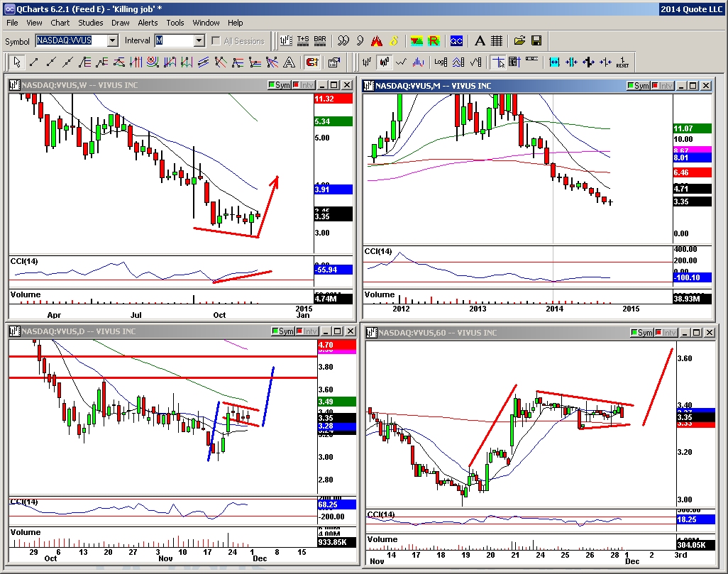This screenshot has height=574, width=728.
Task: Open font settings with large A icon
Action: [x=480, y=41]
